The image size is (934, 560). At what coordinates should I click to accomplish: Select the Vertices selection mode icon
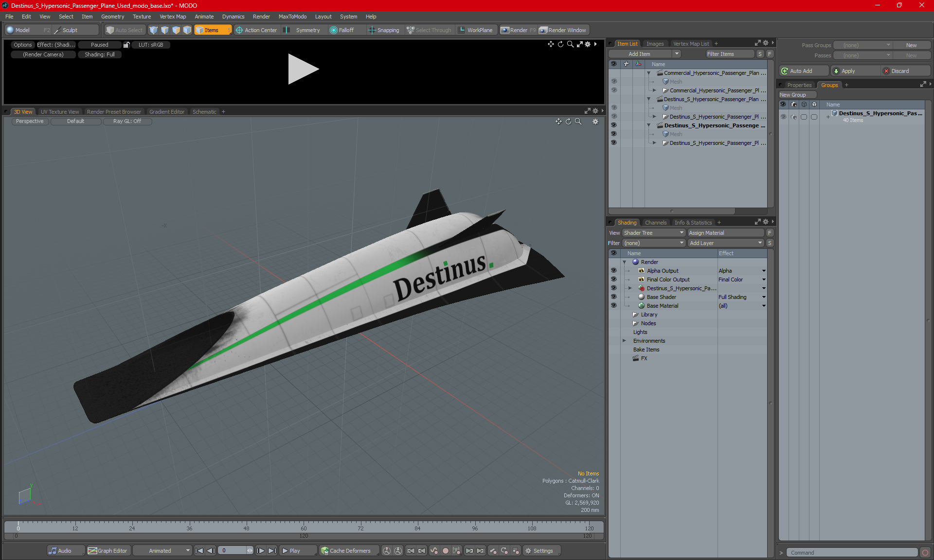click(x=154, y=30)
